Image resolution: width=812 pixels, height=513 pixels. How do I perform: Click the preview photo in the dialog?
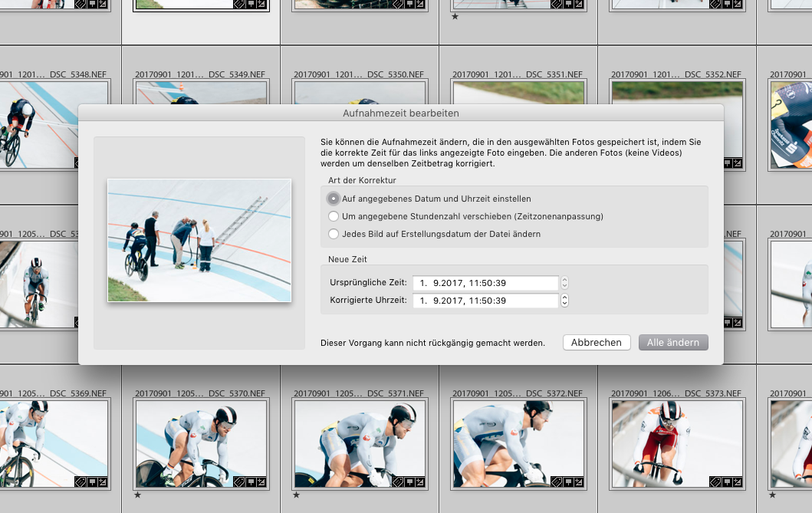tap(199, 241)
